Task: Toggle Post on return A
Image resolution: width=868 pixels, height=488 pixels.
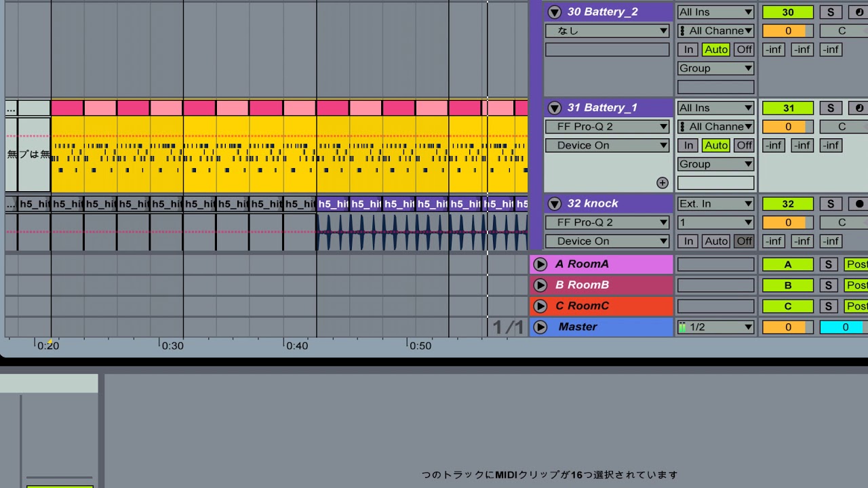Action: [856, 264]
